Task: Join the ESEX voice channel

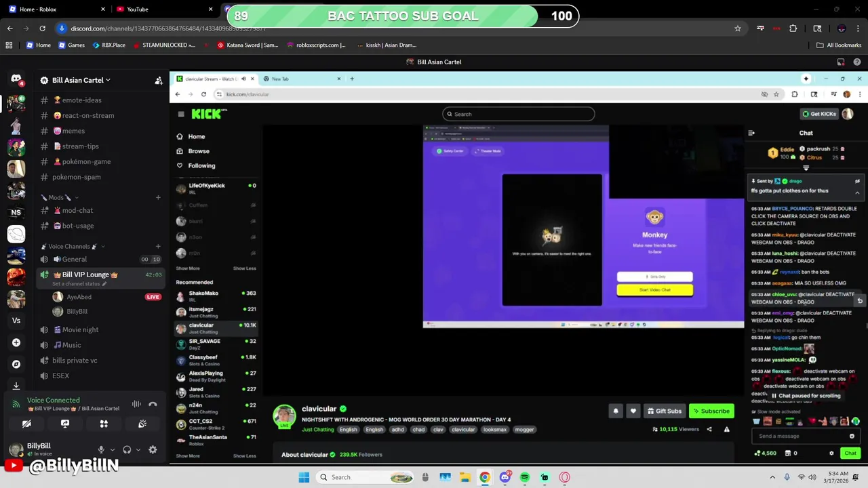Action: 100,375
